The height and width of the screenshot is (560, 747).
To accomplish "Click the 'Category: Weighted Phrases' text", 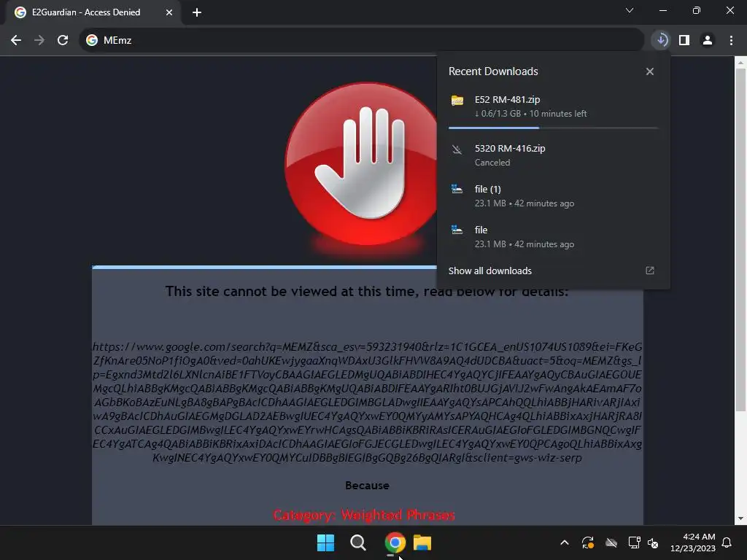I will [x=364, y=515].
